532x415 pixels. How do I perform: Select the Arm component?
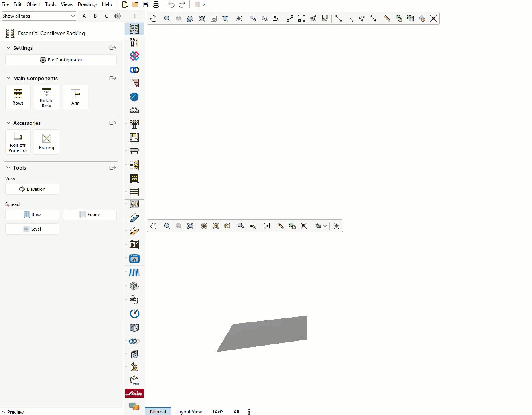point(75,97)
